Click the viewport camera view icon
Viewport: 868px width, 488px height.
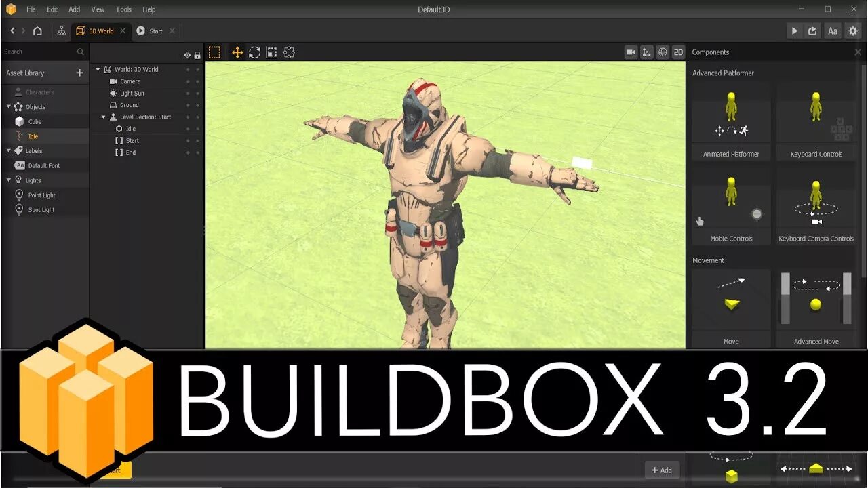(631, 52)
